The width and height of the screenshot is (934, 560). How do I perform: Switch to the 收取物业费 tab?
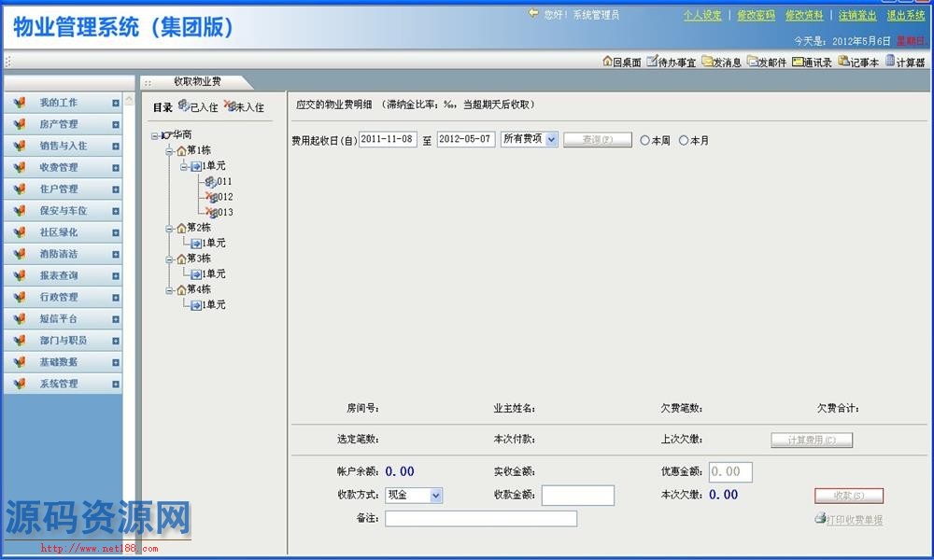(196, 81)
